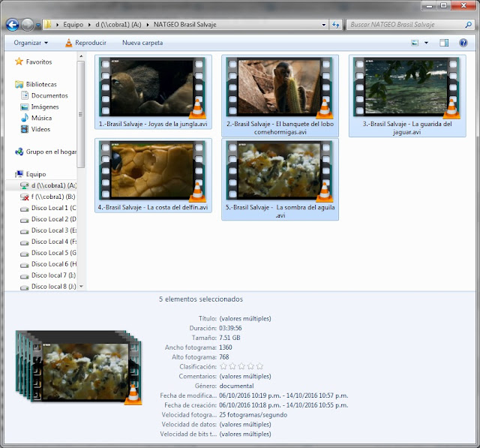The height and width of the screenshot is (448, 480).
Task: Click the Tamaño value 7,51 GB
Action: [x=230, y=338]
